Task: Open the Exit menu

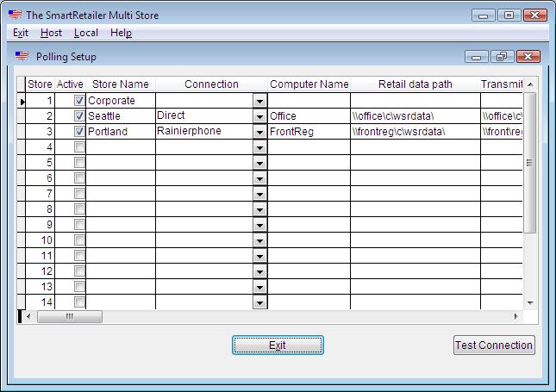Action: [x=21, y=33]
